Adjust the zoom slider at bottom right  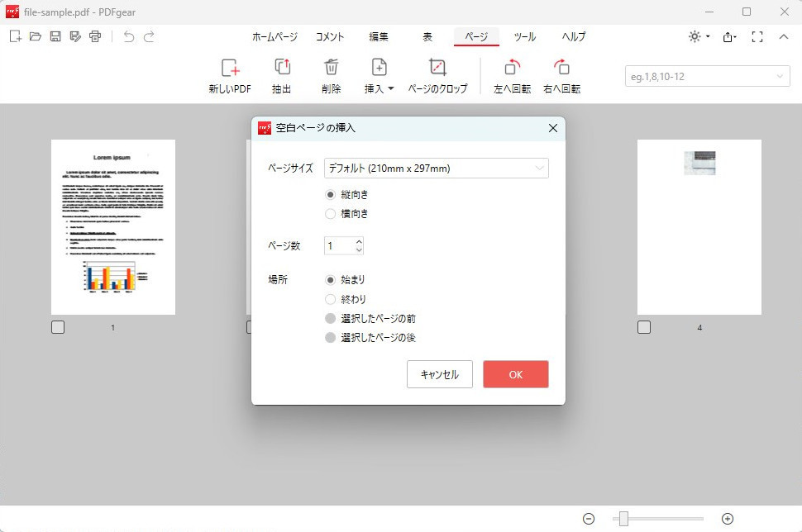pos(624,519)
